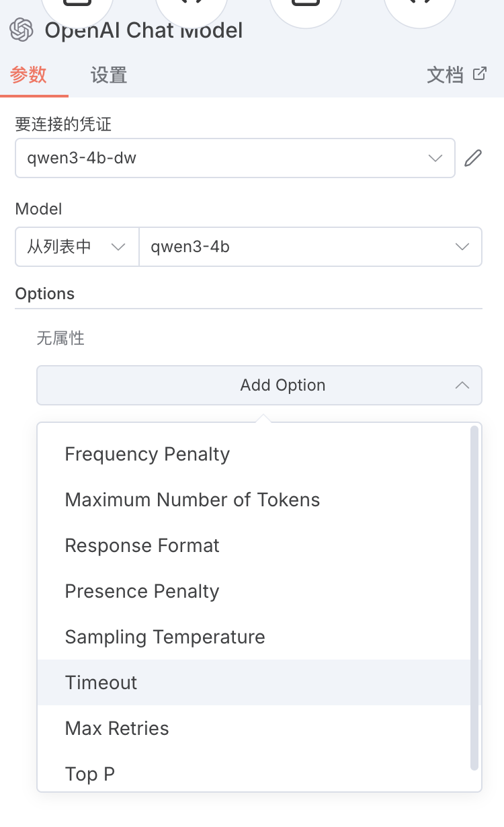Screen dimensions: 504x827
Task: Select Response Format from the list
Action: coord(142,546)
